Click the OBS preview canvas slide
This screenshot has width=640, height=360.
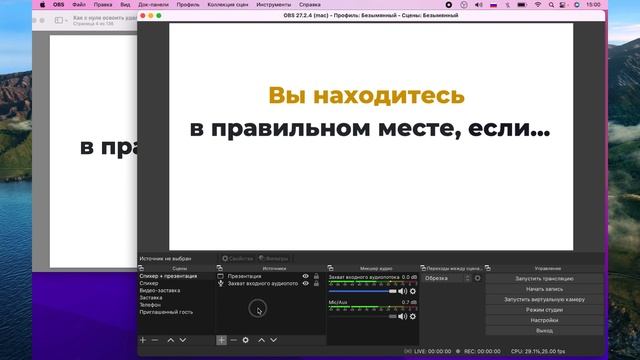[371, 137]
